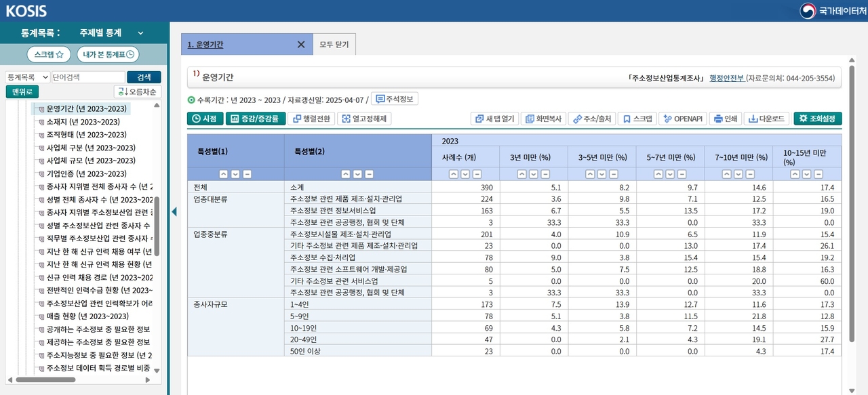Sort 5~7년 미만 (%) column ascending
Image resolution: width=868 pixels, height=395 pixels.
[x=659, y=174]
